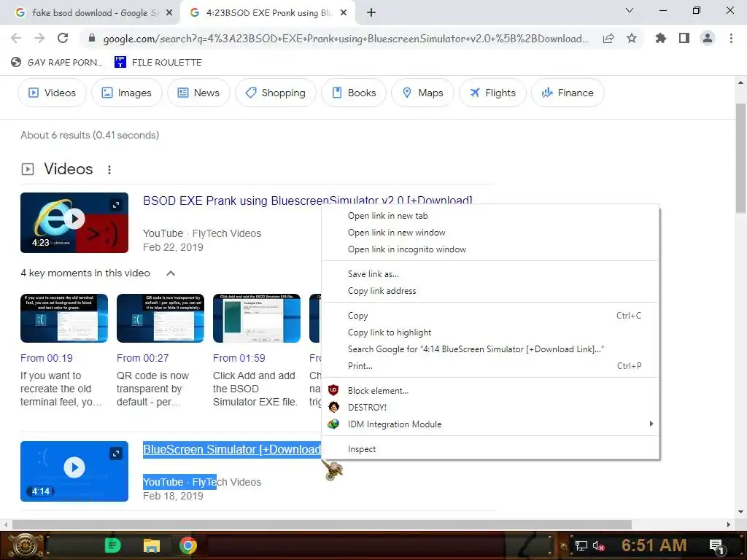Choose uBlock 'Block element...' entry
747x560 pixels.
click(x=491, y=391)
